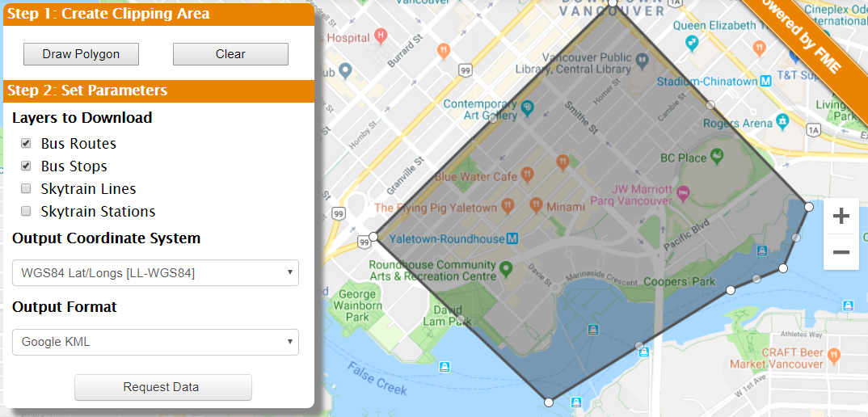This screenshot has height=417, width=868.
Task: Clear the clipping polygon
Action: tap(230, 54)
